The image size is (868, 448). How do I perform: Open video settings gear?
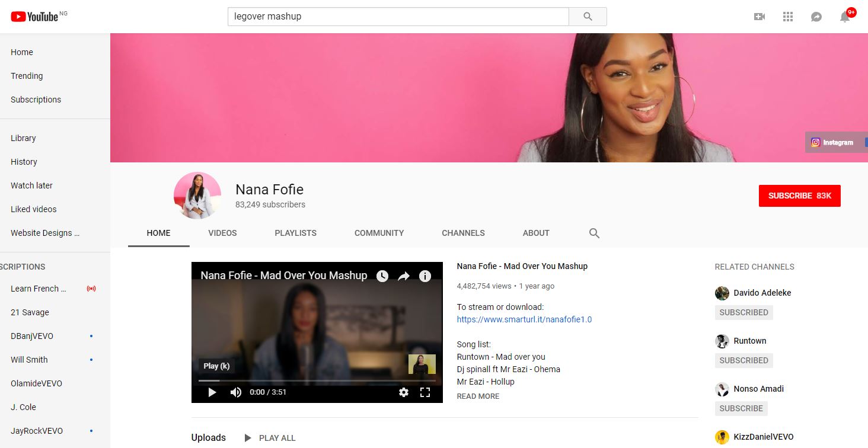[x=404, y=392]
